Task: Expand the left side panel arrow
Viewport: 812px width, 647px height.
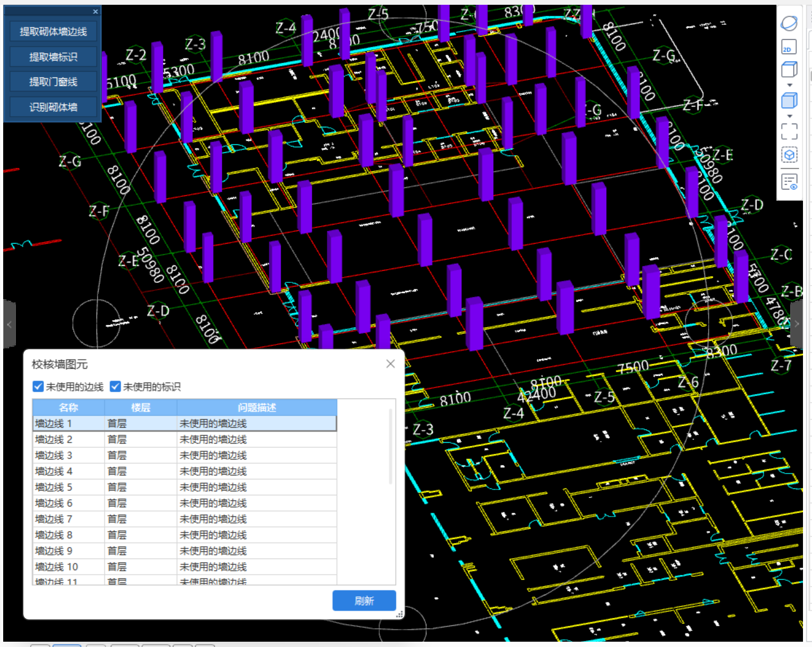Action: click(x=9, y=324)
